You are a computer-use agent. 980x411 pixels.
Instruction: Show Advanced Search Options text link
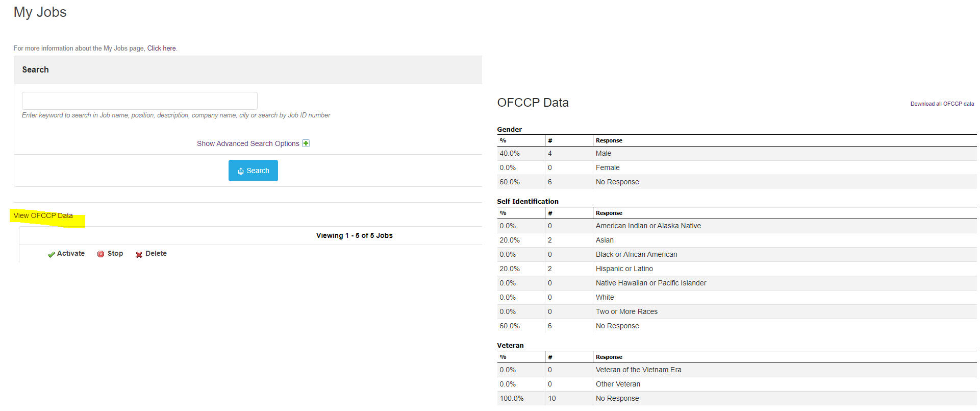pyautogui.click(x=248, y=143)
